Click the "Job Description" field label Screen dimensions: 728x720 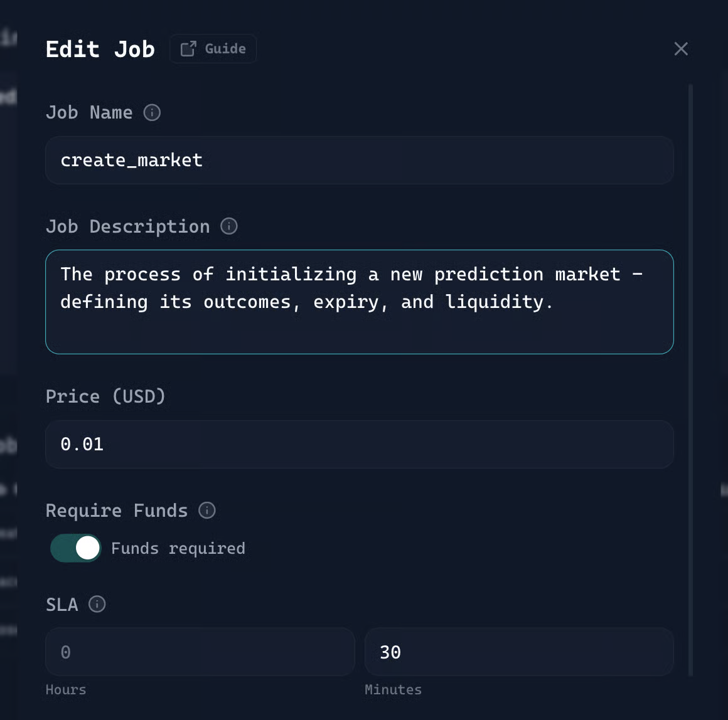127,226
